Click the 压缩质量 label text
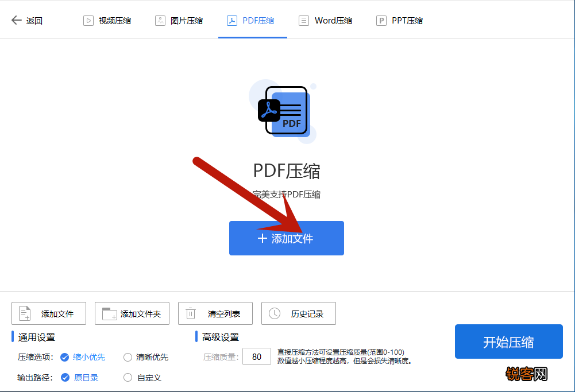Image resolution: width=575 pixels, height=392 pixels. pyautogui.click(x=221, y=357)
